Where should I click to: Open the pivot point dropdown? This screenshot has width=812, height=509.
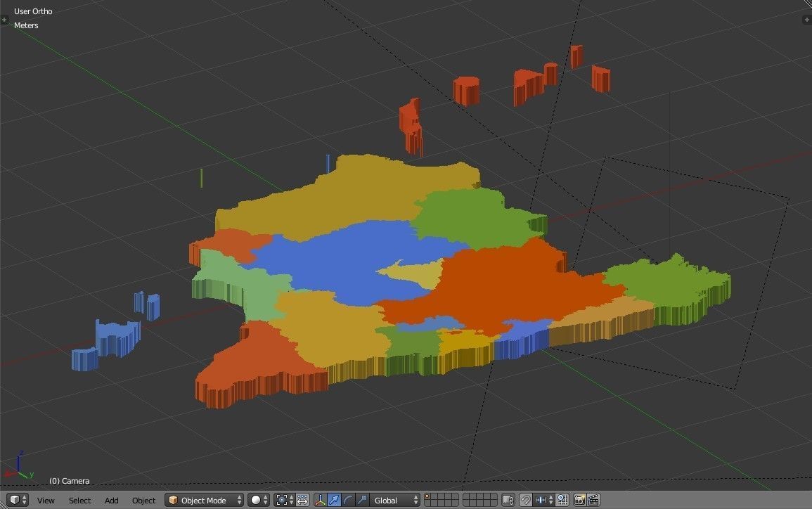point(284,500)
